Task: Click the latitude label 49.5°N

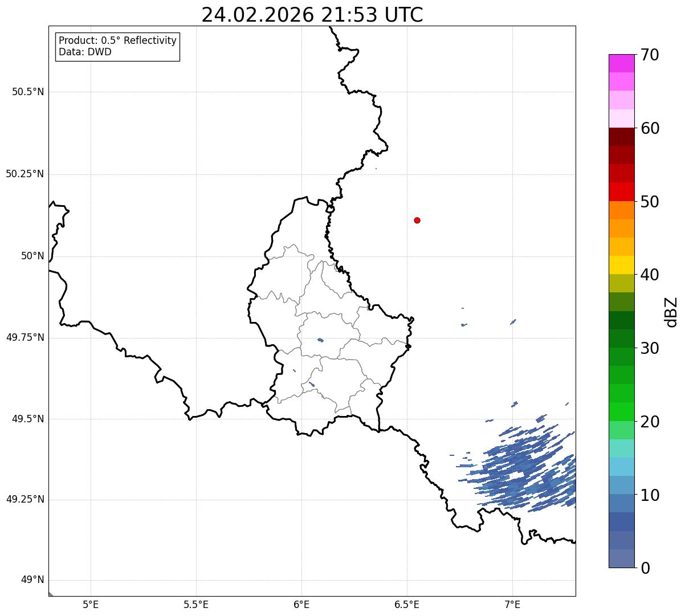Action: tap(28, 419)
